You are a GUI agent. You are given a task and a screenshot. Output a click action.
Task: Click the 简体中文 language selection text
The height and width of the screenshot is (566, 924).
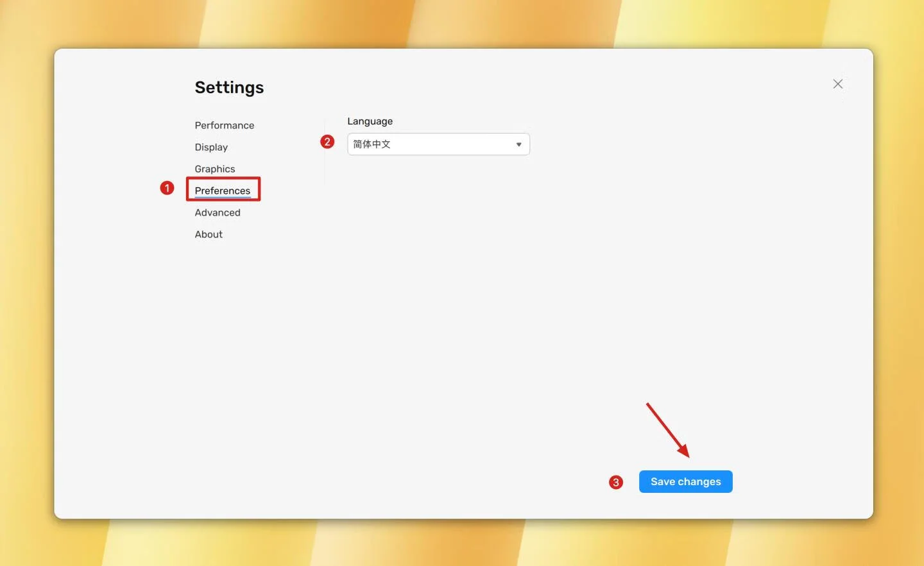pyautogui.click(x=372, y=144)
